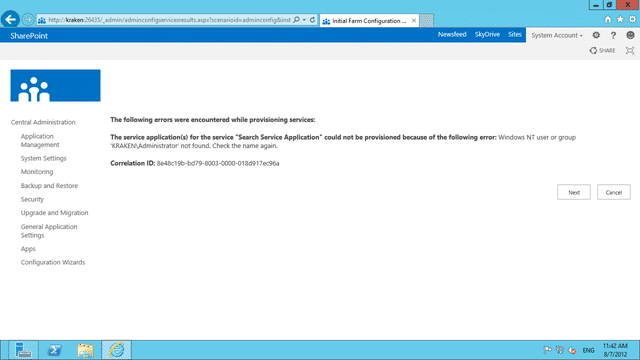Image resolution: width=640 pixels, height=360 pixels.
Task: Open Server Manager from taskbar
Action: coord(23,350)
